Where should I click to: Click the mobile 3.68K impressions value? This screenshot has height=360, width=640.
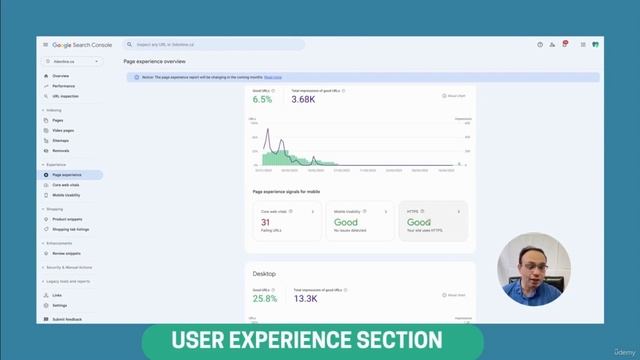coord(303,100)
